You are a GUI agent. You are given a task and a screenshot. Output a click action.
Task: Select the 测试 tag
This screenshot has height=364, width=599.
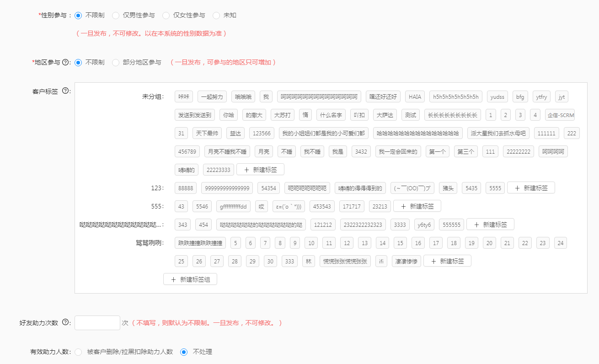coord(411,115)
